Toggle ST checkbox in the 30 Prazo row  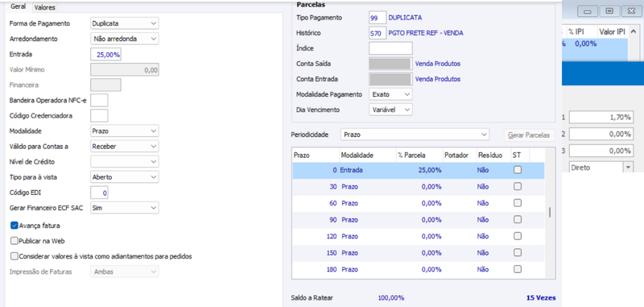pos(518,186)
